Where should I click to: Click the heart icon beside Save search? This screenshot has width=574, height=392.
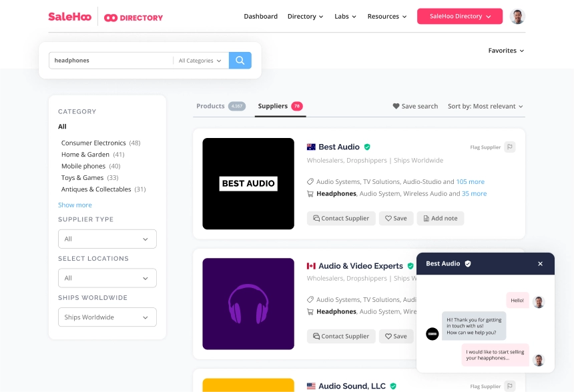396,106
